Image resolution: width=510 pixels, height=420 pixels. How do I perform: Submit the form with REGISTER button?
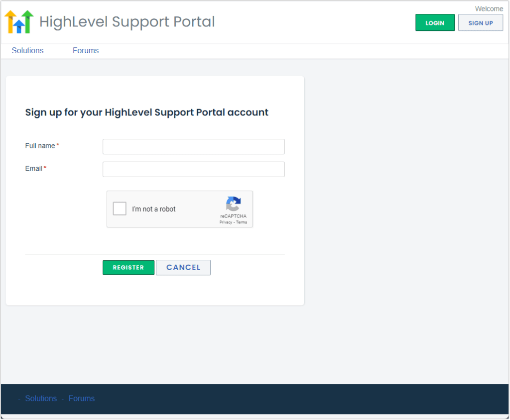tap(128, 268)
